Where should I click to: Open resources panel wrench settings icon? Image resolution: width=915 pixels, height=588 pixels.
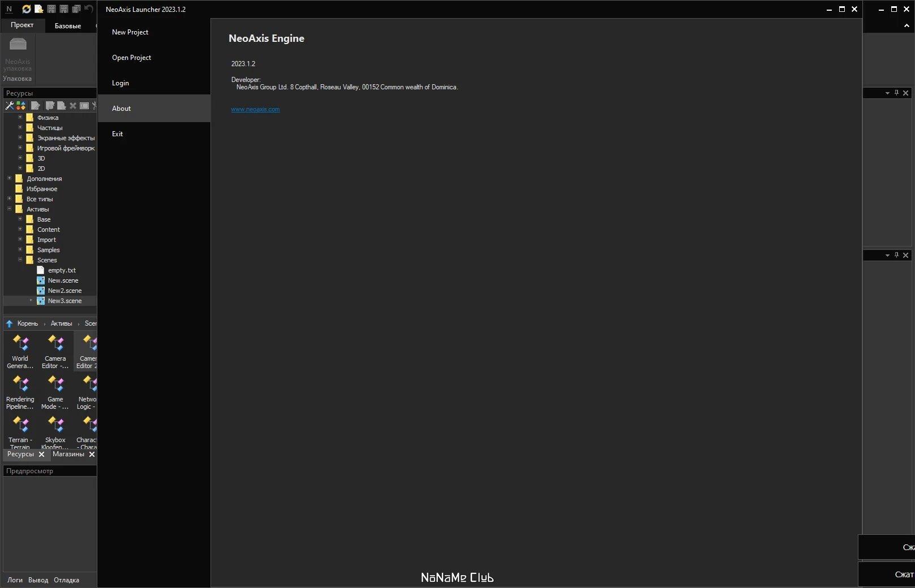coord(10,106)
